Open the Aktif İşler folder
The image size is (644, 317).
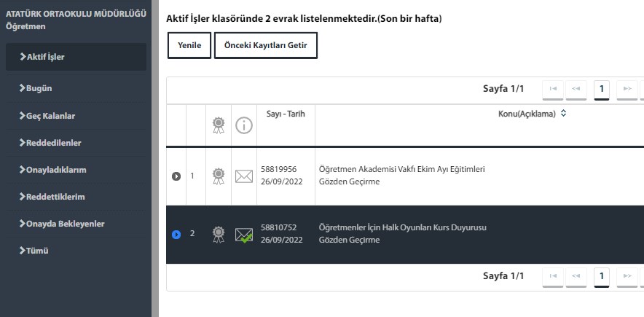point(76,57)
